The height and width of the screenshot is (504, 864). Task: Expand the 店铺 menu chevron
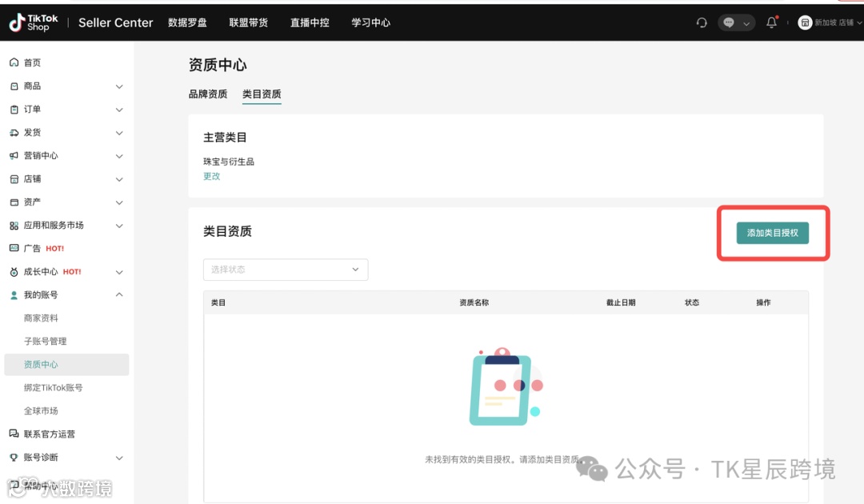(x=119, y=179)
